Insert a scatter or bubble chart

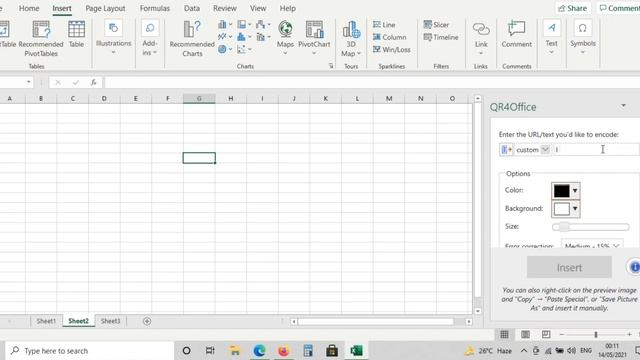tap(244, 49)
